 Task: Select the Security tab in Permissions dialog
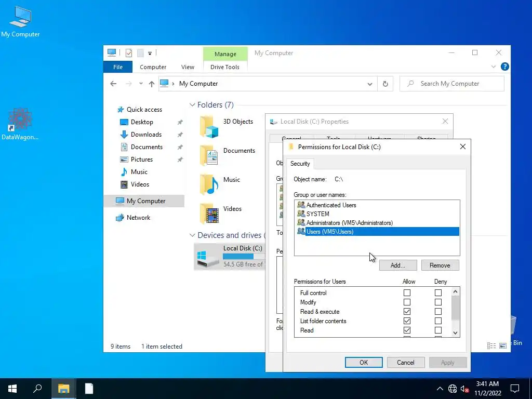[300, 164]
